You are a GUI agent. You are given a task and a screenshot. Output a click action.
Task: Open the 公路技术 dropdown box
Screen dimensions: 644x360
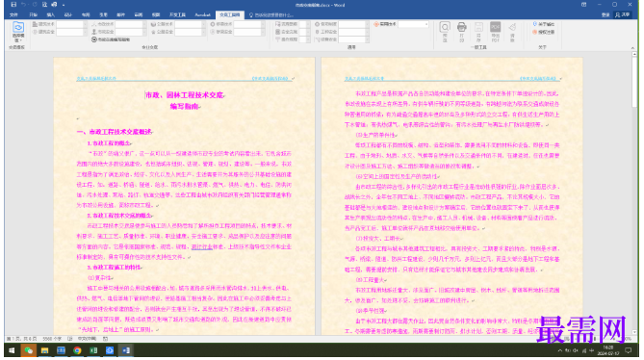190,24
